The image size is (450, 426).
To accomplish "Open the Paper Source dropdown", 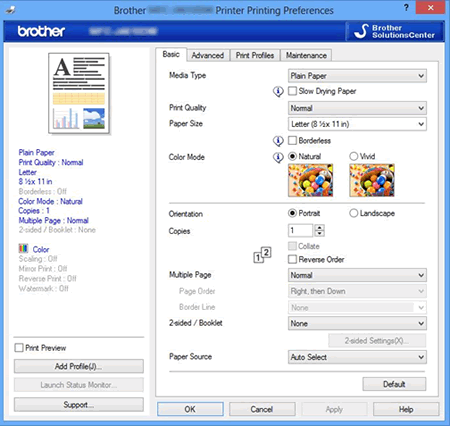I will coord(357,357).
